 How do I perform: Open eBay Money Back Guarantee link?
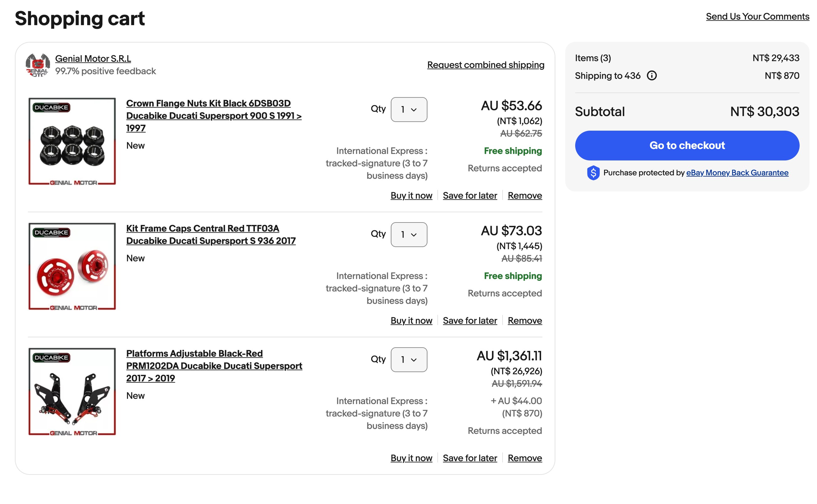pos(737,173)
